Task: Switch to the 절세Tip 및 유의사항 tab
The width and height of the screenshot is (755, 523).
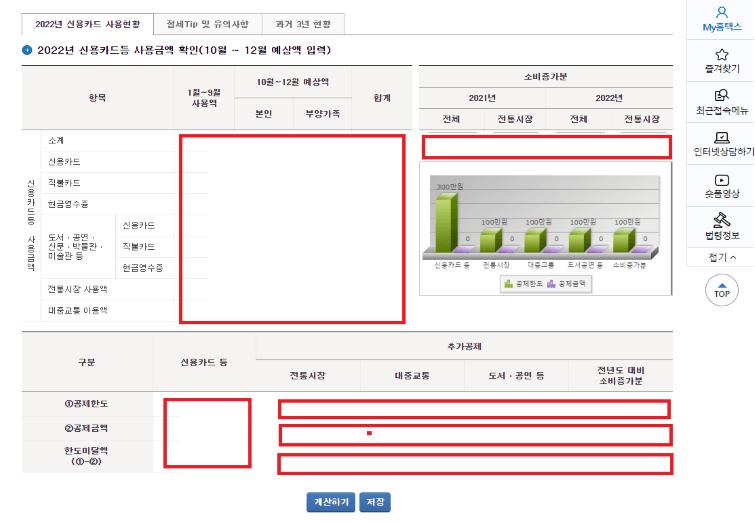Action: click(x=208, y=24)
